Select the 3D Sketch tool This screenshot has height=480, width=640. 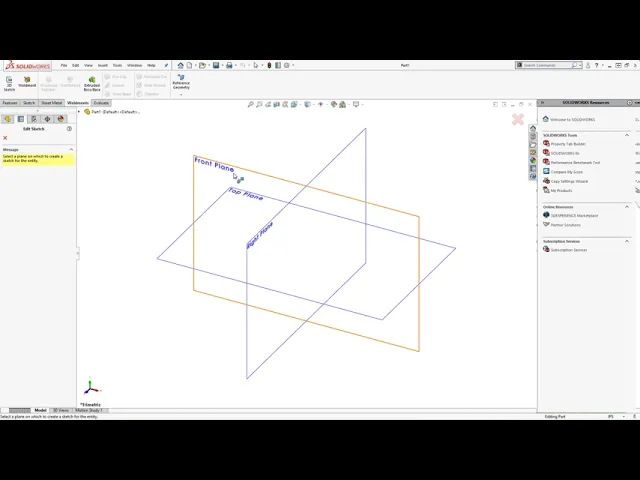pyautogui.click(x=9, y=83)
